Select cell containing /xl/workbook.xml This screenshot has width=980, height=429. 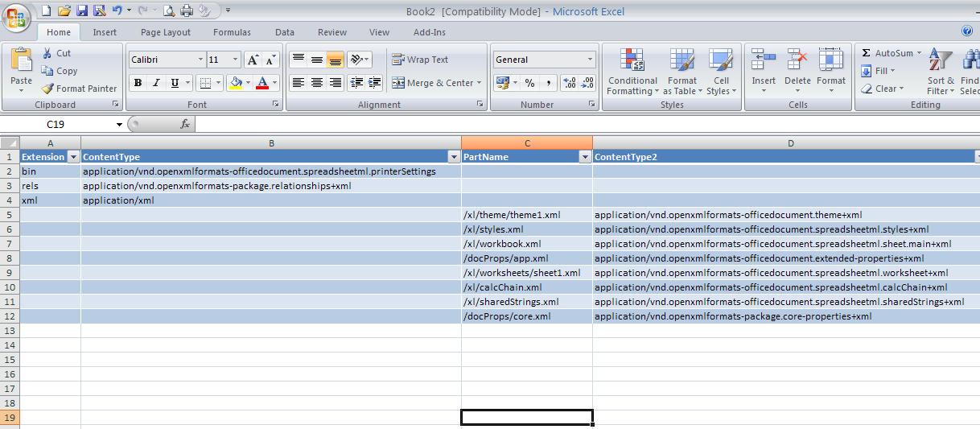[526, 244]
